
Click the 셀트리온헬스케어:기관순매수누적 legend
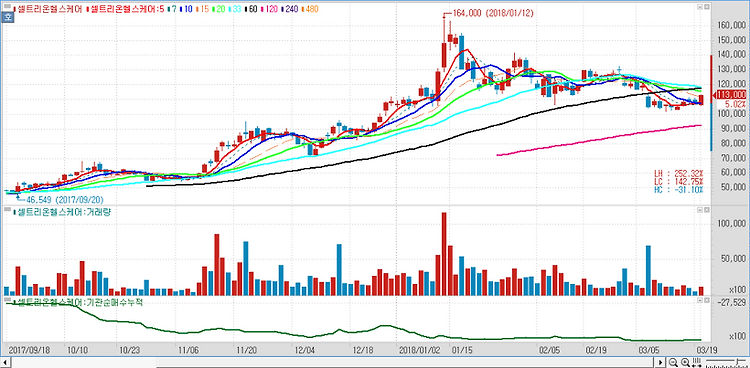[x=77, y=302]
